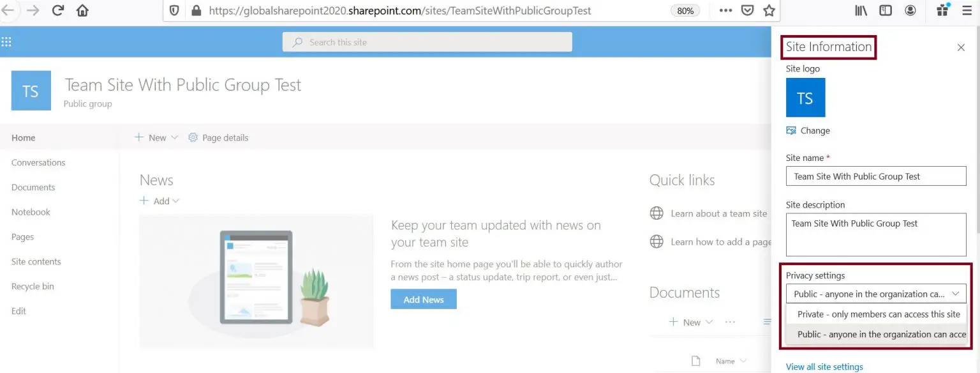The height and width of the screenshot is (373, 980).
Task: Bookmark this page with the star icon
Action: (769, 10)
